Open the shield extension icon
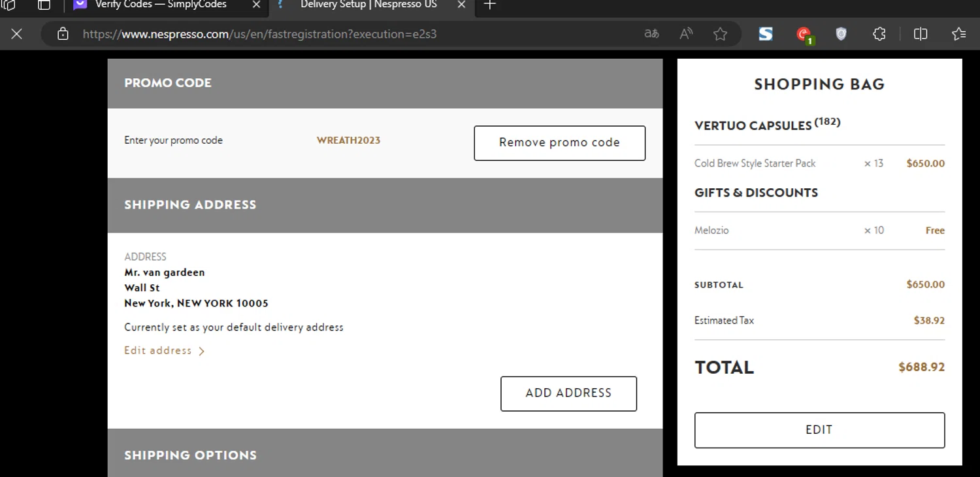Image resolution: width=980 pixels, height=477 pixels. 841,34
